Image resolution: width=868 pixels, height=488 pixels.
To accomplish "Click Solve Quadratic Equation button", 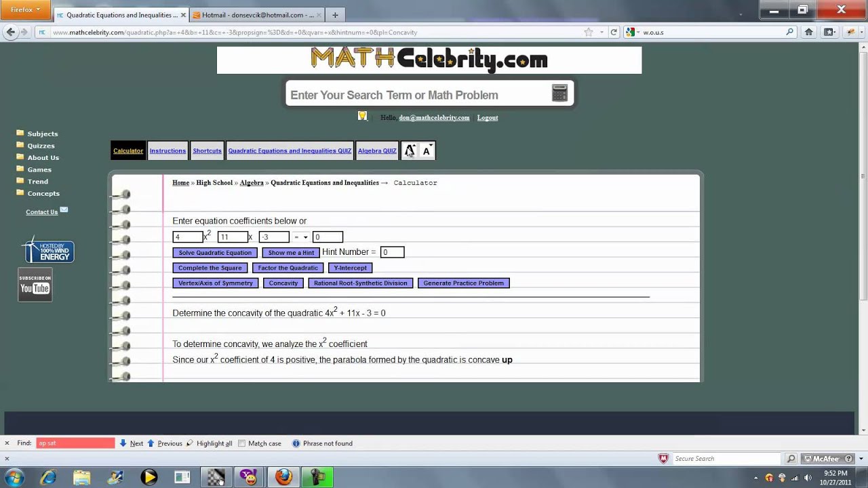I will 215,252.
